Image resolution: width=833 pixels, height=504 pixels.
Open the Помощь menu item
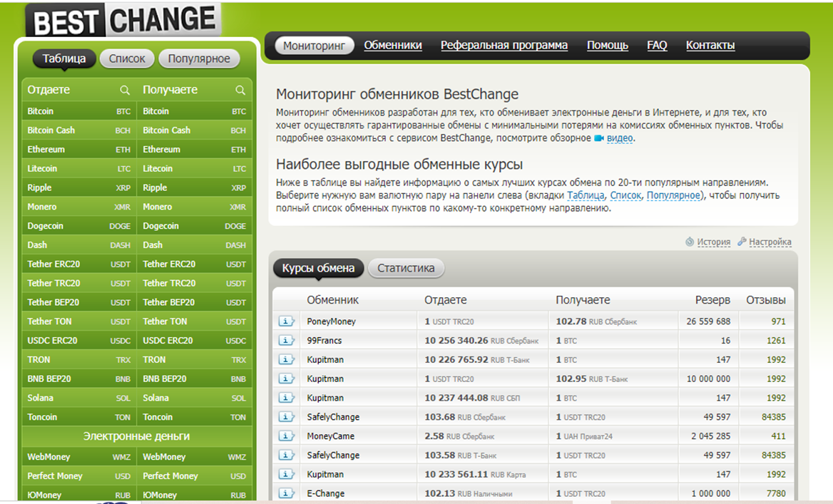pyautogui.click(x=607, y=46)
